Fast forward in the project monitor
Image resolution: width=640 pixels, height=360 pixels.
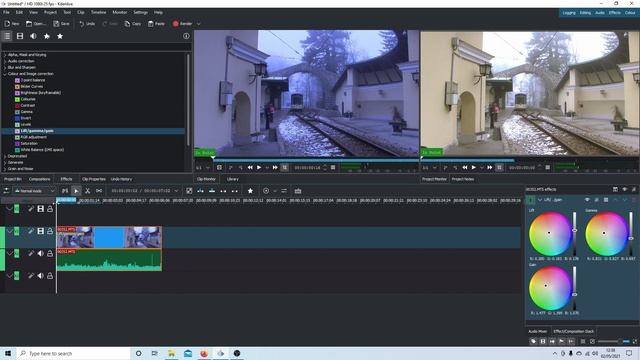(490, 168)
